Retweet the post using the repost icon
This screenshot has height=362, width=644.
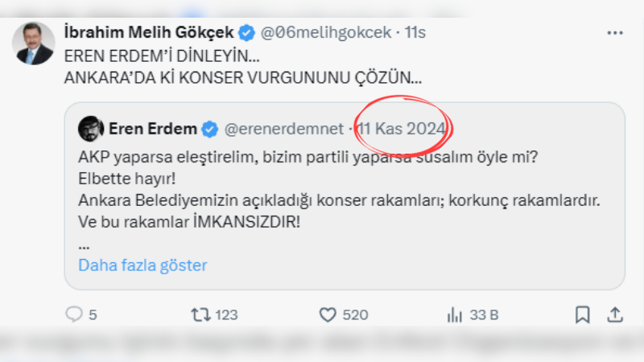pos(200,315)
